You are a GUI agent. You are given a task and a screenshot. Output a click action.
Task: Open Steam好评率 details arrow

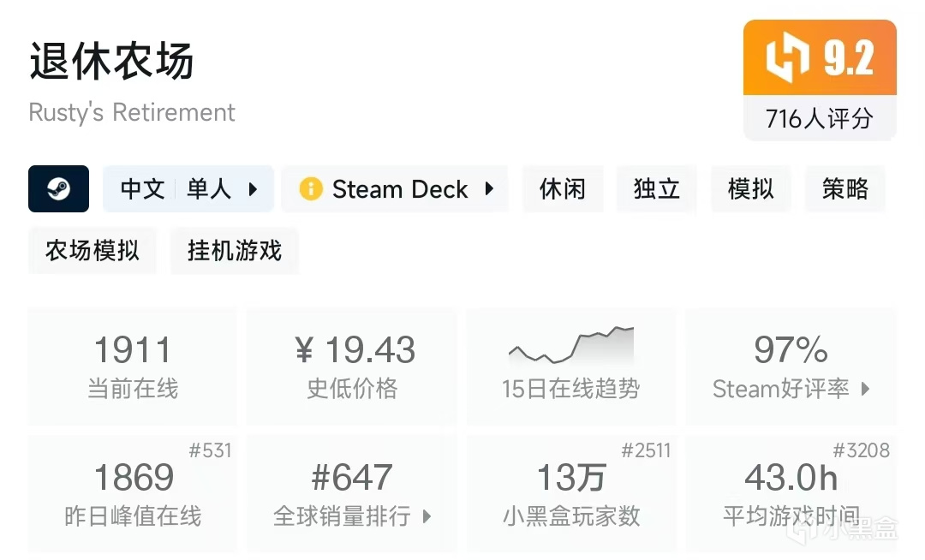(x=865, y=389)
